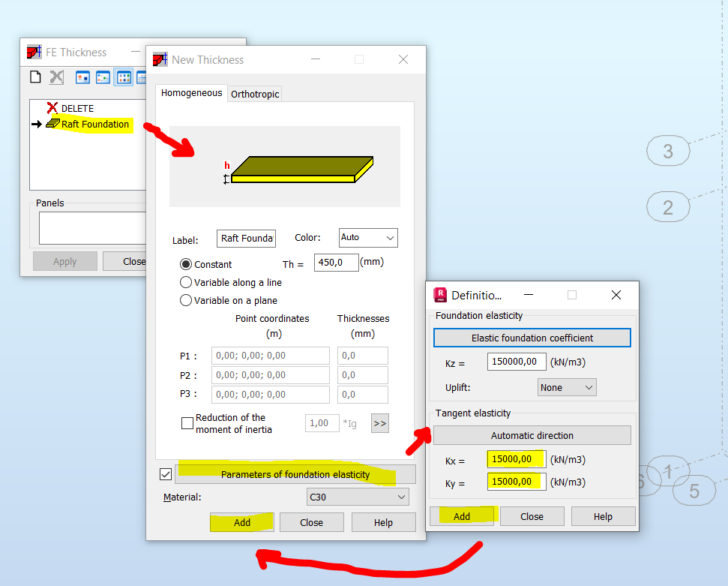Click the DELETE entry's red X icon
The width and height of the screenshot is (728, 586).
[52, 108]
